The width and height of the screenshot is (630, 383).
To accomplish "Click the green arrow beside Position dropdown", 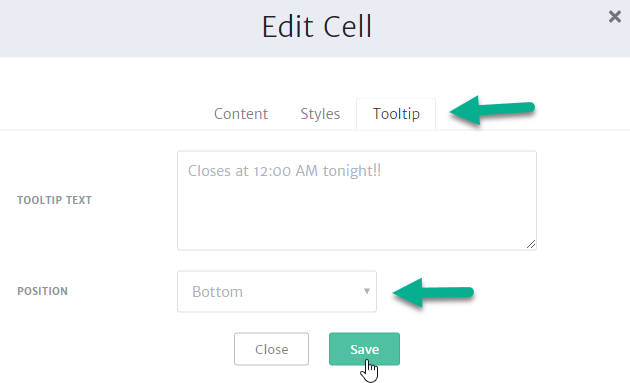I will coord(434,292).
